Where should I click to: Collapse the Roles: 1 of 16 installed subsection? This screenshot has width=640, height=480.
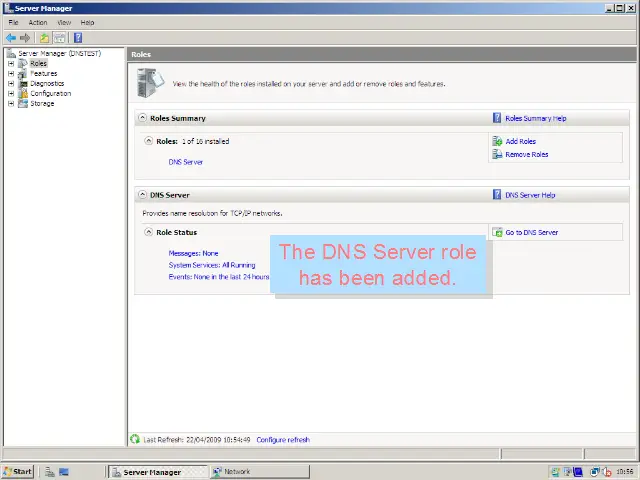pyautogui.click(x=149, y=141)
